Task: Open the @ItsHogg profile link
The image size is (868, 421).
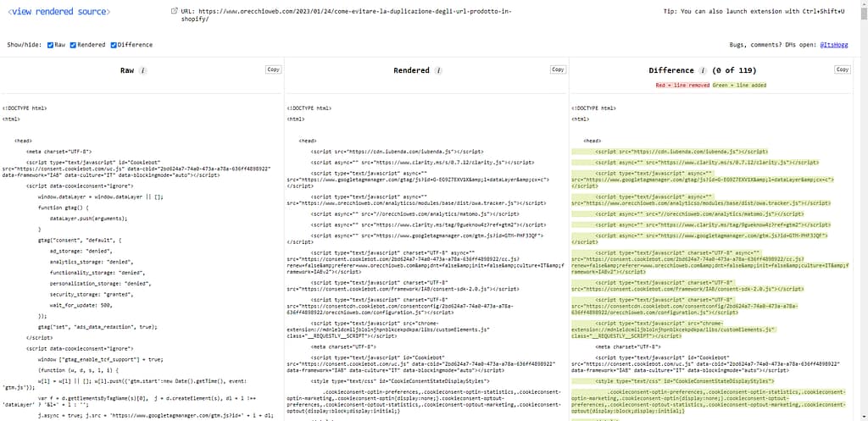Action: click(834, 45)
